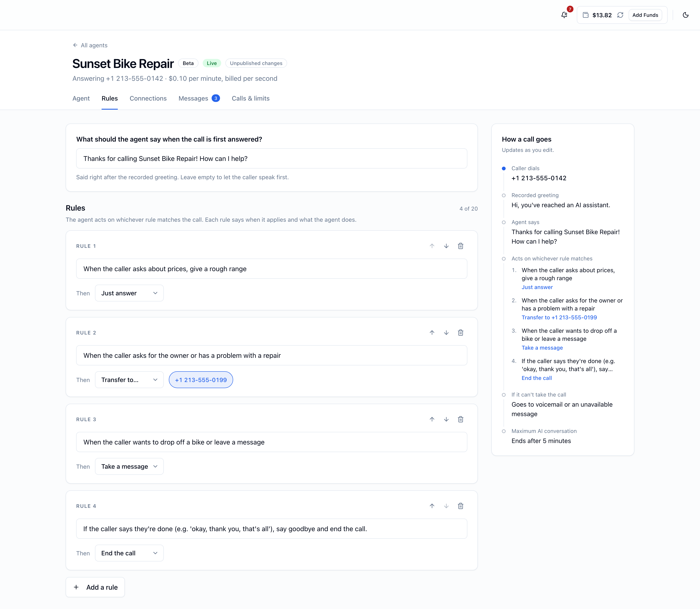Edit Rule 3 condition text field
This screenshot has height=609, width=700.
tap(272, 442)
